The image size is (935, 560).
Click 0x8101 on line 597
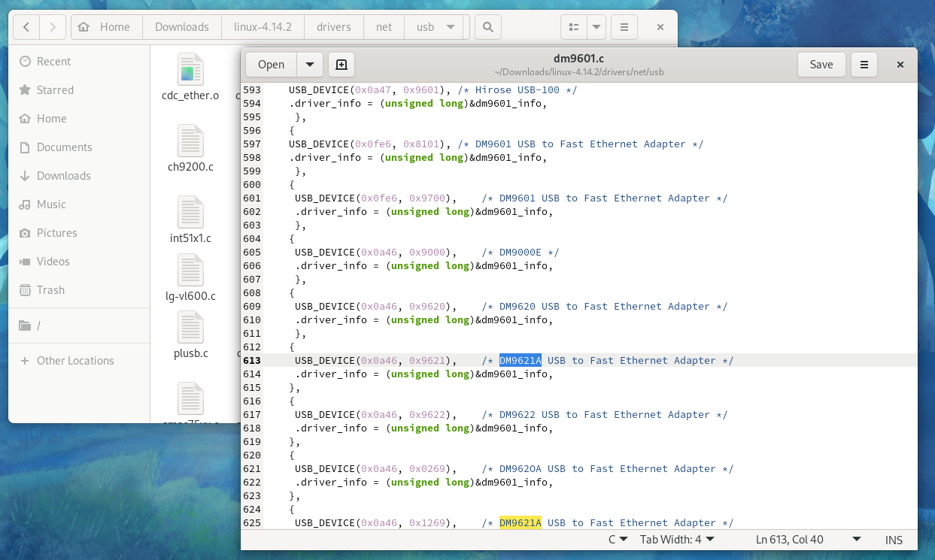click(421, 144)
